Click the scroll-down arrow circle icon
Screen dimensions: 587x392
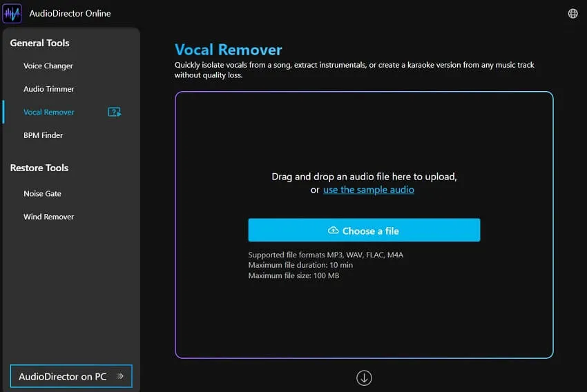coord(364,378)
